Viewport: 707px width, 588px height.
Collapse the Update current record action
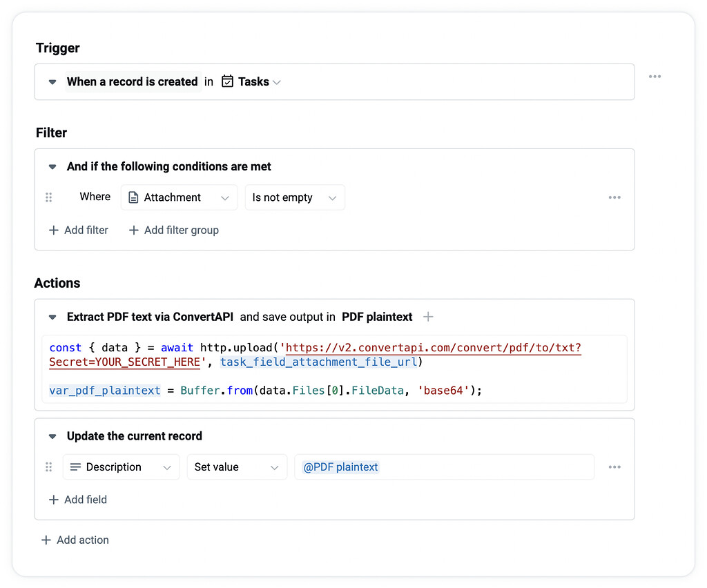[x=52, y=435]
